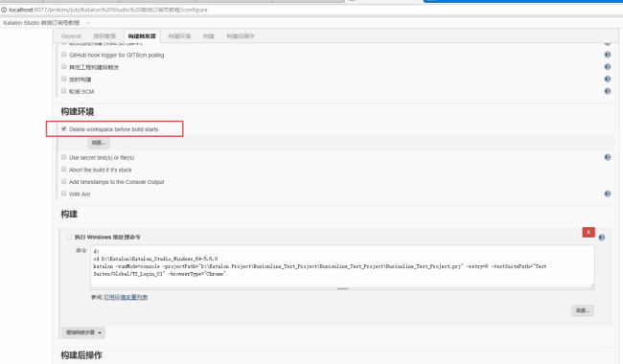Delete the Windows batch command build step

coord(588,232)
